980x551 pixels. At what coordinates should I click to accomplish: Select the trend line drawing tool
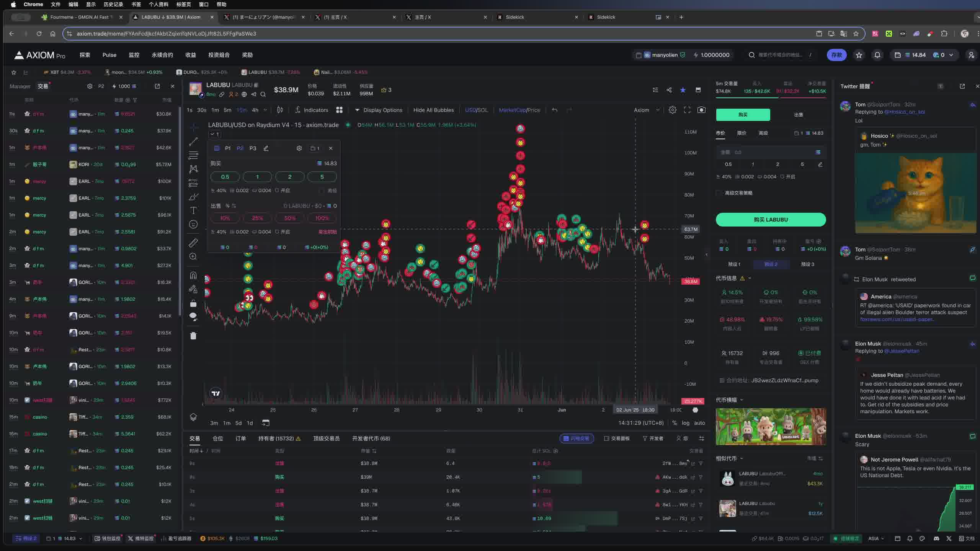[193, 142]
